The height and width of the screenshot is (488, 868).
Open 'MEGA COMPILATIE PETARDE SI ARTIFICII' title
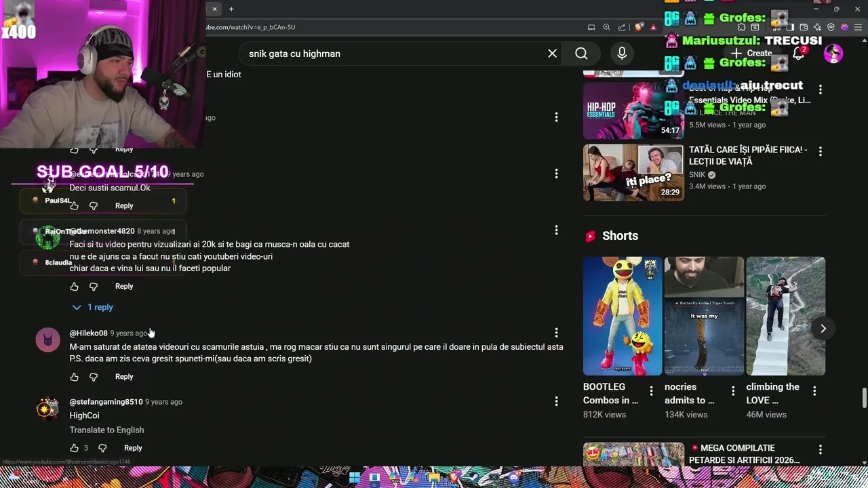744,454
